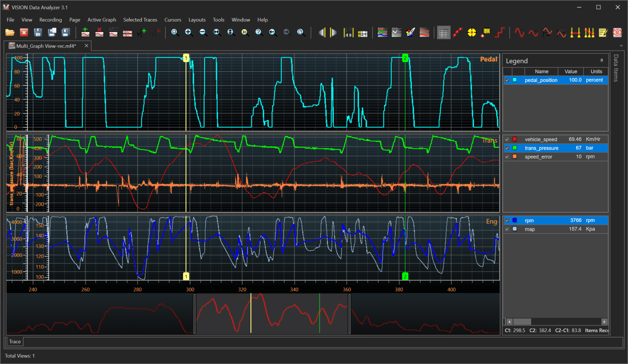Switch to the Trace tab
This screenshot has height=364, width=628.
pyautogui.click(x=15, y=342)
